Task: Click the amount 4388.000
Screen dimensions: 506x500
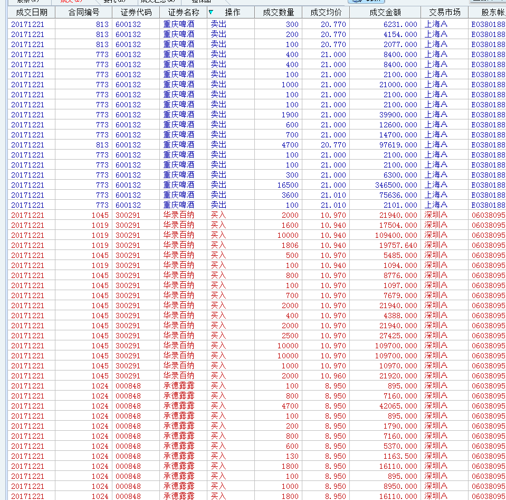Action: [400, 315]
